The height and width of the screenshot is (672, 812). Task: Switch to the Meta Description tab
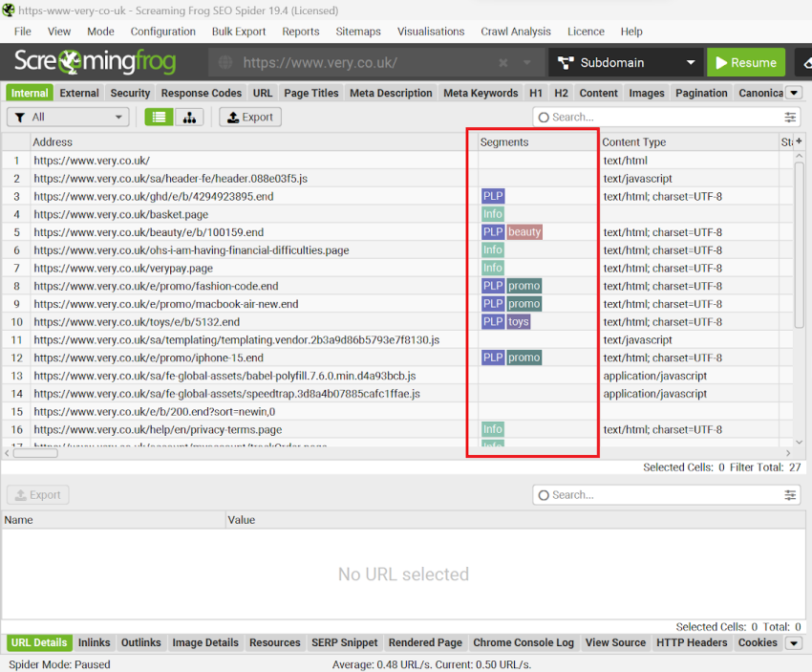click(391, 94)
